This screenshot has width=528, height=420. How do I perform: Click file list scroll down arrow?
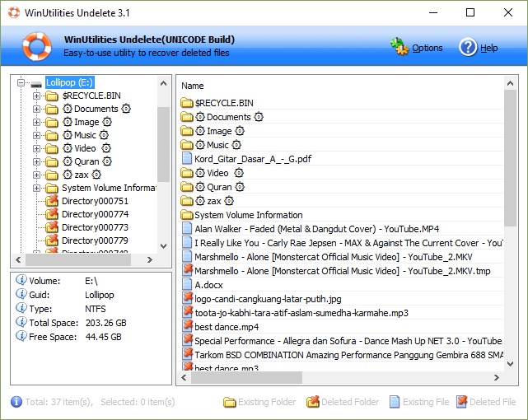[510, 364]
